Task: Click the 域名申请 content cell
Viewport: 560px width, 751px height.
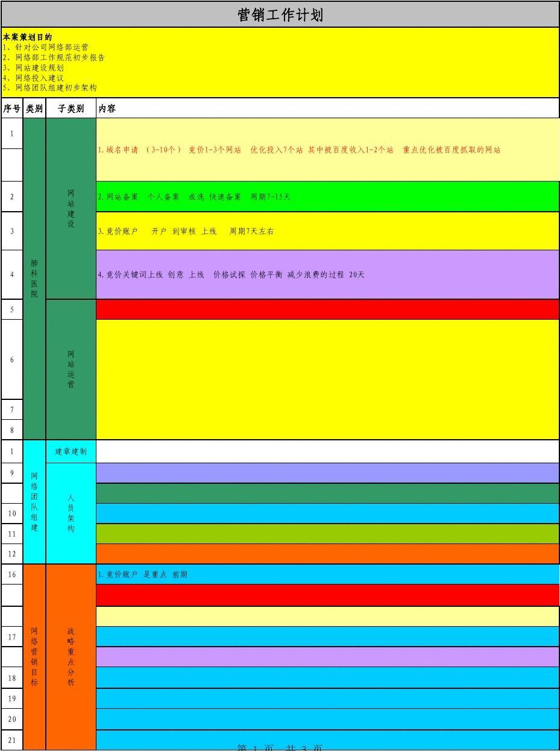Action: coord(327,150)
